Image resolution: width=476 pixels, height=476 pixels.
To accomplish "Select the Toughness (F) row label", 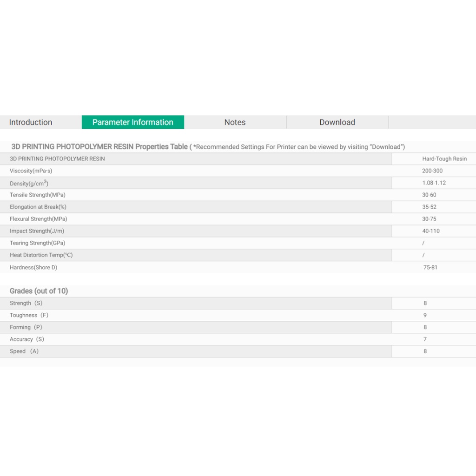I will click(29, 315).
